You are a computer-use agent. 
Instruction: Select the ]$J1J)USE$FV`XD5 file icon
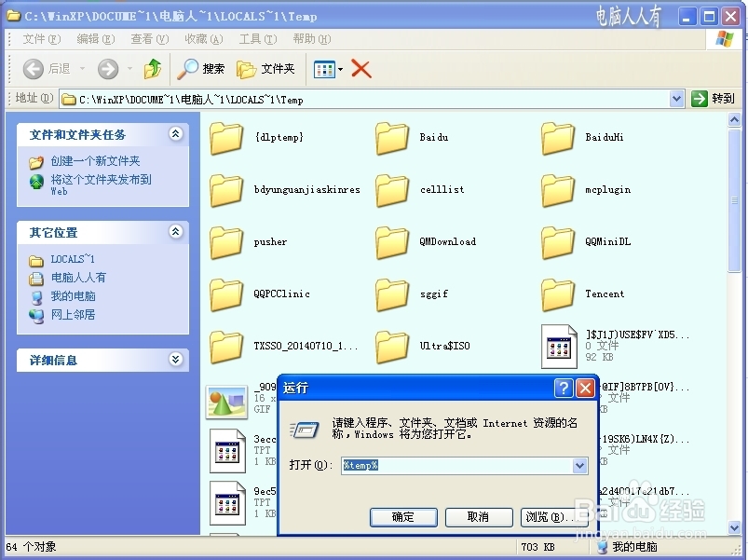[559, 347]
